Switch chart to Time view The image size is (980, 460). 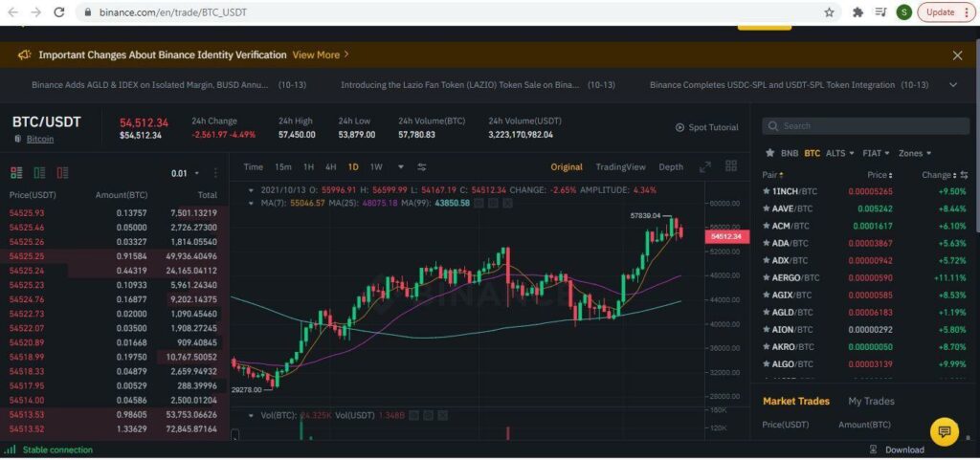(x=253, y=166)
